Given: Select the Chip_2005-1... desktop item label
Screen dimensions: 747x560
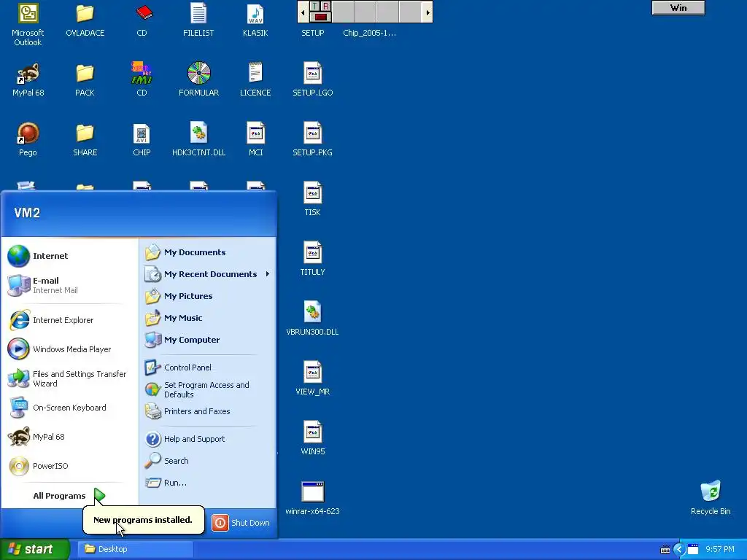Looking at the screenshot, I should (369, 33).
